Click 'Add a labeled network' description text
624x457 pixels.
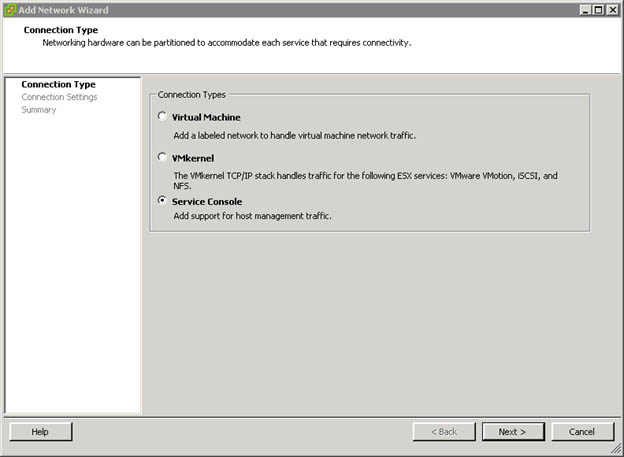[x=294, y=134]
